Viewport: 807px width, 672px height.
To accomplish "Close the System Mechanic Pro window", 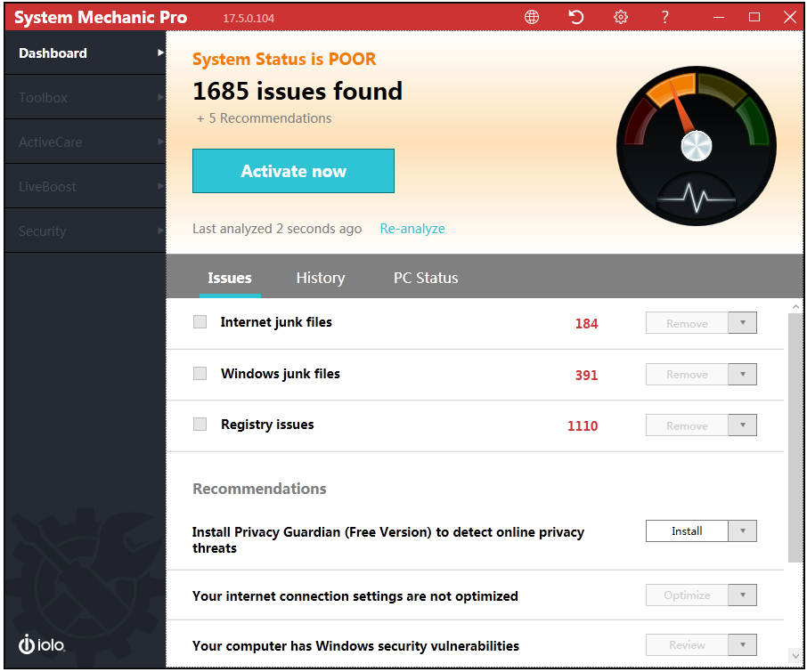I will pyautogui.click(x=790, y=17).
